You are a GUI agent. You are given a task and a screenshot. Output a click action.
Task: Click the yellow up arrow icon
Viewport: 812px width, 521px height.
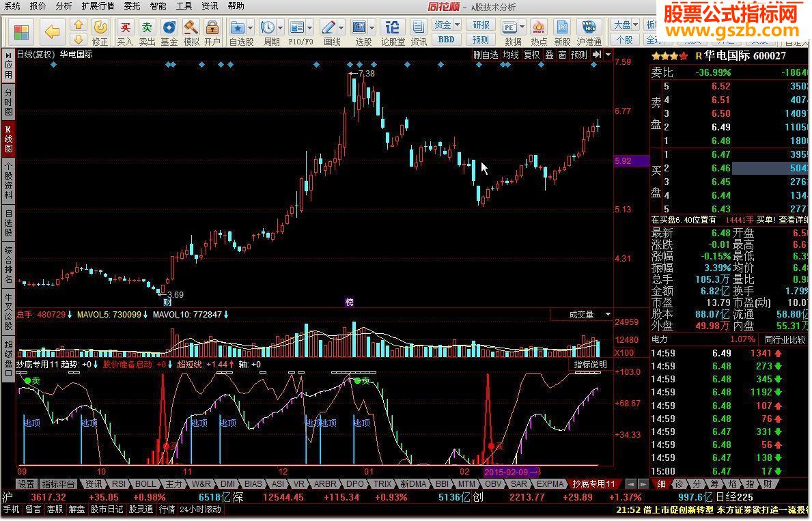point(79,25)
